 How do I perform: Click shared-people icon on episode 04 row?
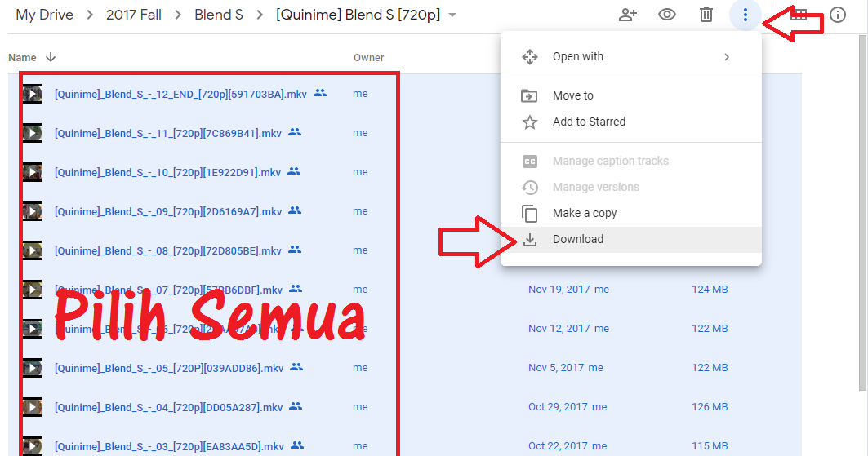tap(296, 406)
